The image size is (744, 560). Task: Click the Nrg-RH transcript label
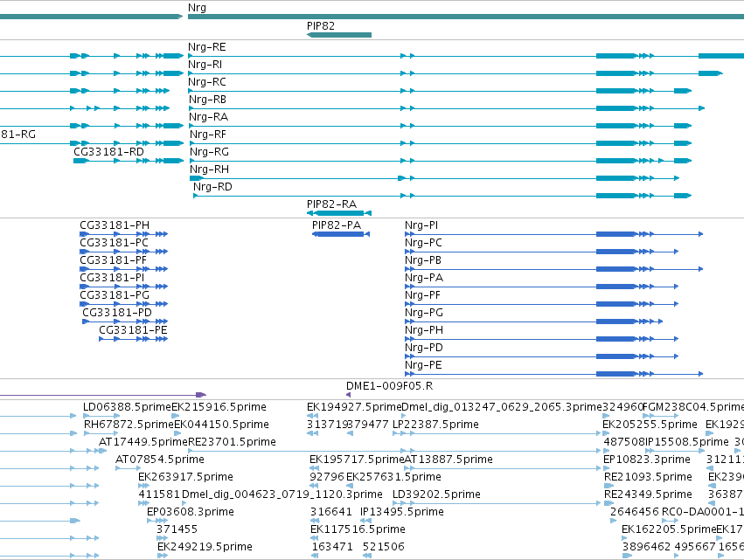coord(209,169)
